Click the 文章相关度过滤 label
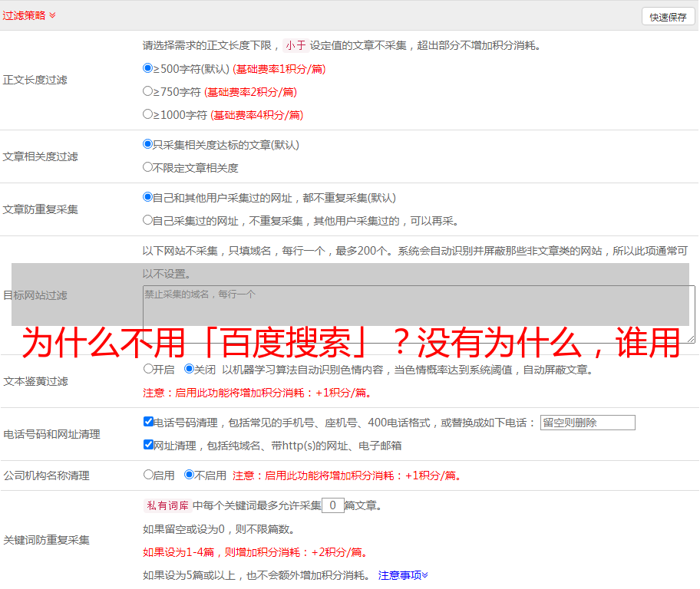 click(40, 156)
